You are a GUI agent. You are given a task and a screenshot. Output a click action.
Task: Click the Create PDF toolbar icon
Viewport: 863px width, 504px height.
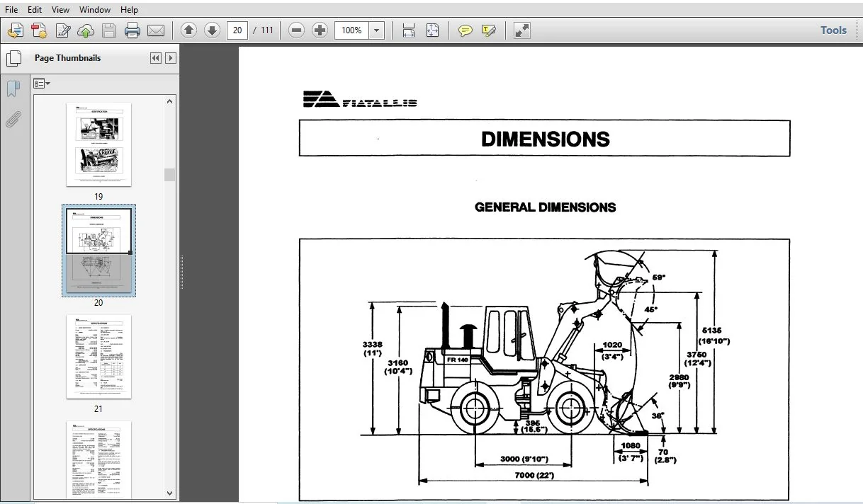pyautogui.click(x=16, y=30)
